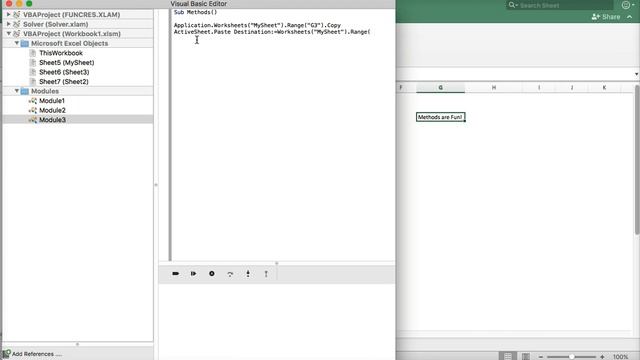Screen dimensions: 640x360
Task: Click the cell containing "Methods are Fun!"
Action: tap(440, 117)
